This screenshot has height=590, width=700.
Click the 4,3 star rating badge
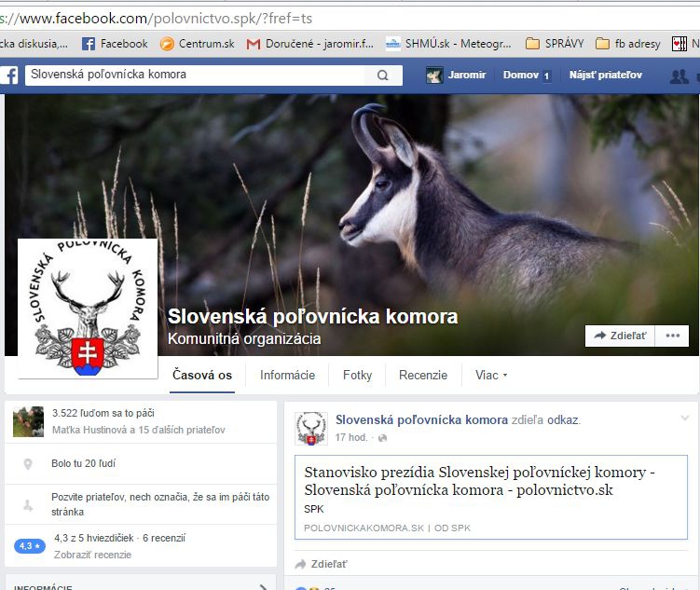(x=30, y=546)
